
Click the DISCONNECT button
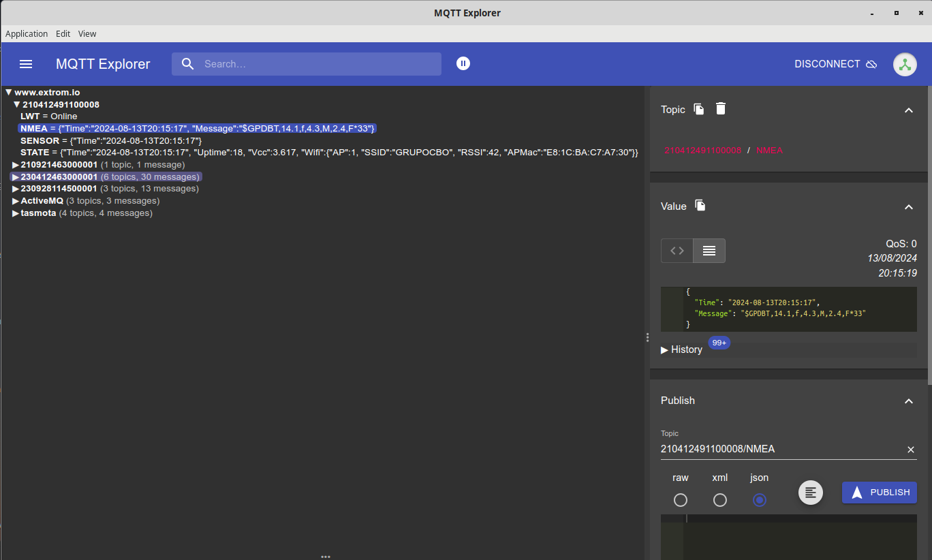point(835,64)
